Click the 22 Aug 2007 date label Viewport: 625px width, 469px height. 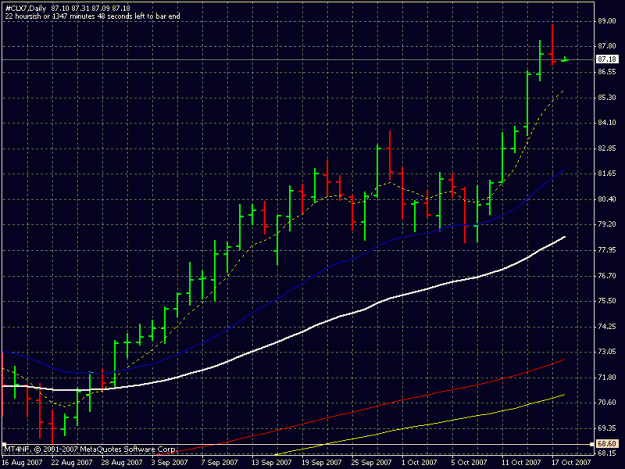pos(72,463)
